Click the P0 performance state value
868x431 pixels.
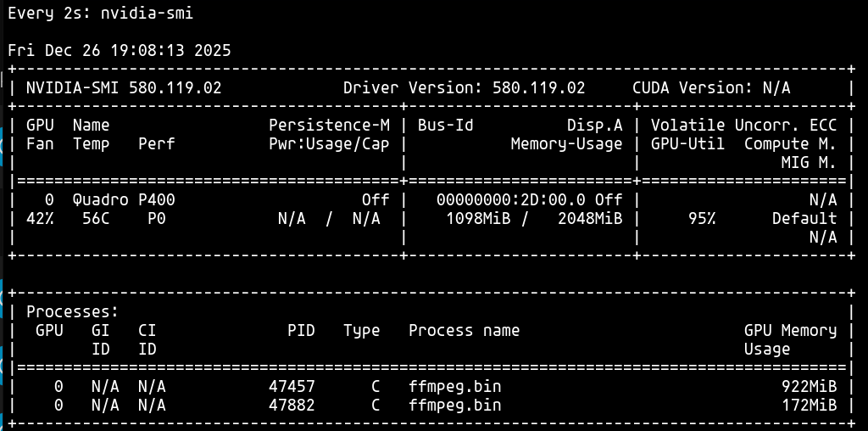pos(156,219)
